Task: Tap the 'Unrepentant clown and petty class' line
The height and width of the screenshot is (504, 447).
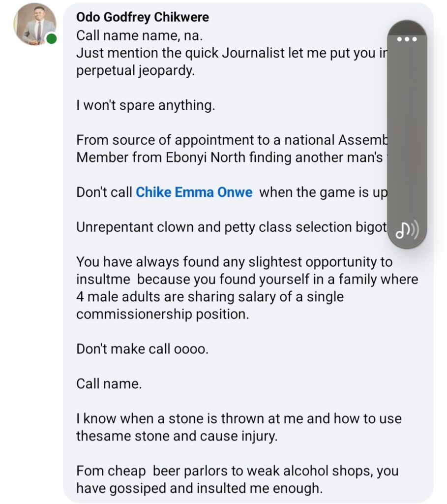Action: pyautogui.click(x=232, y=227)
